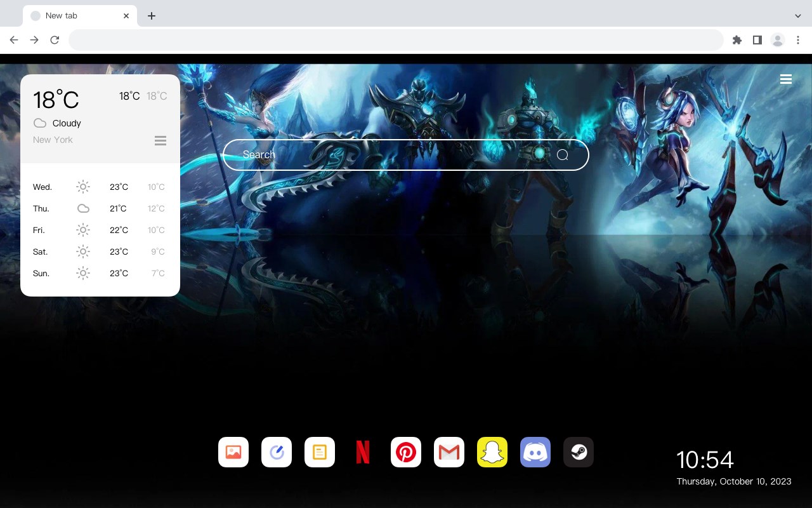The height and width of the screenshot is (508, 812).
Task: Click the 10:54 clock display
Action: (705, 460)
